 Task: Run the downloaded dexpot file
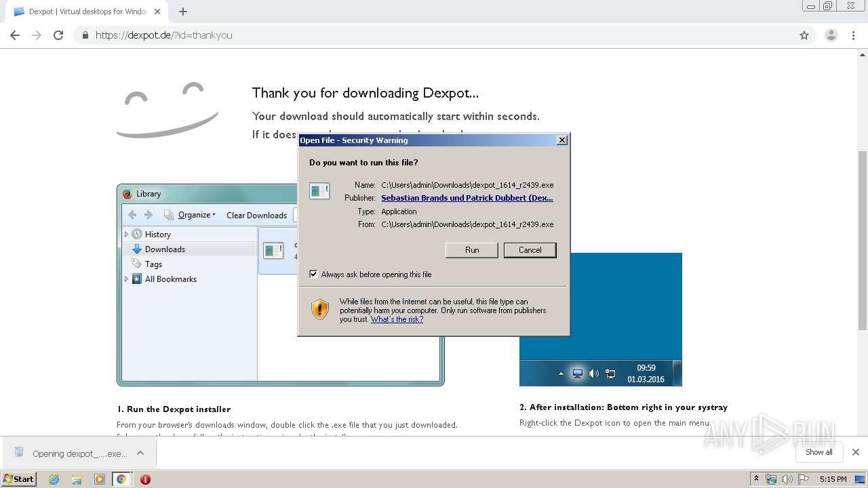click(x=472, y=250)
